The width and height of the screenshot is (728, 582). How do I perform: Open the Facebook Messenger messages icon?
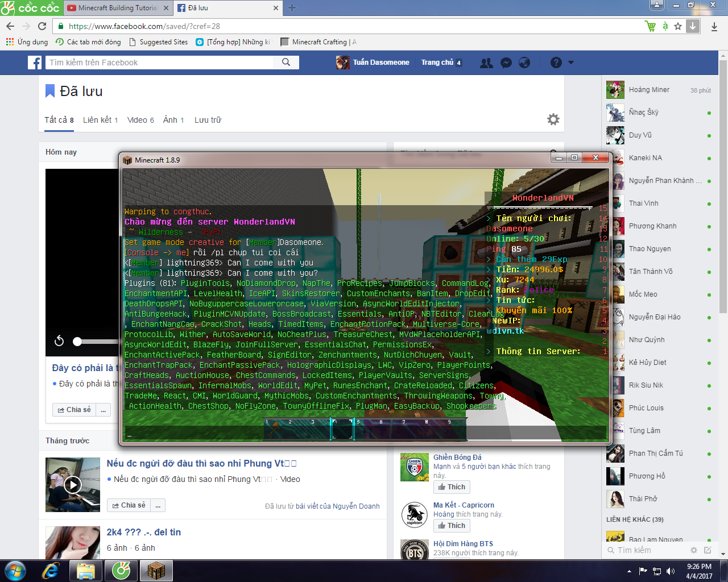point(506,63)
